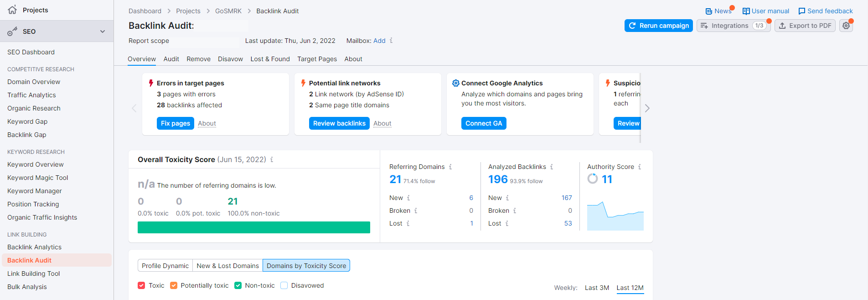Select the New & Lost Domains view
This screenshot has height=300, width=868.
pos(228,266)
